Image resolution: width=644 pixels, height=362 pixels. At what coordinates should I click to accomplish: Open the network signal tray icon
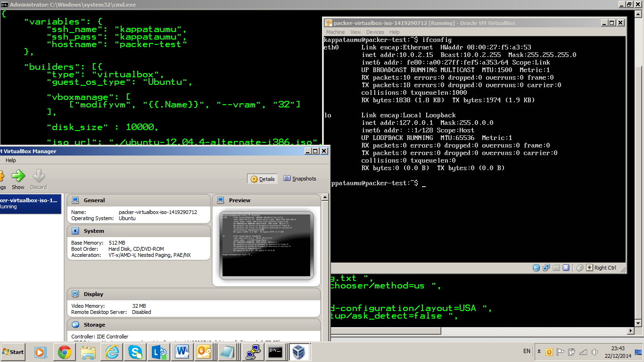click(x=583, y=352)
